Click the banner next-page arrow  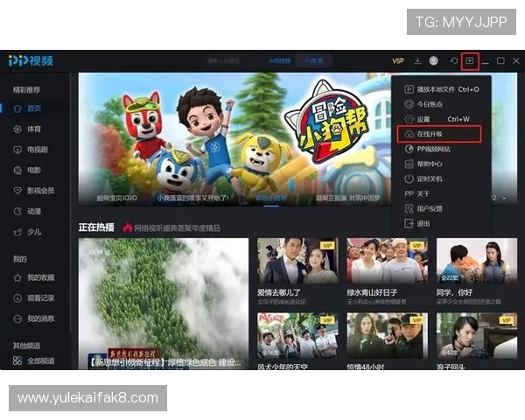[504, 199]
